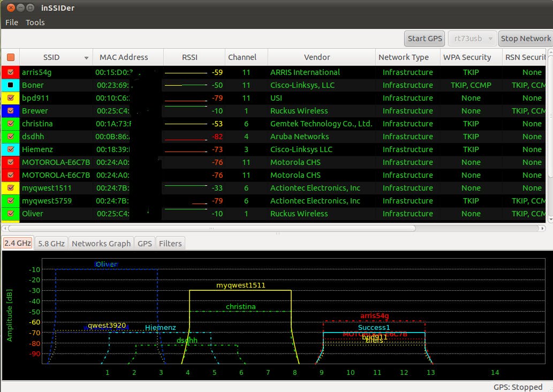This screenshot has height=392, width=553.
Task: Switch to the 2.4 GHz tab
Action: [18, 243]
